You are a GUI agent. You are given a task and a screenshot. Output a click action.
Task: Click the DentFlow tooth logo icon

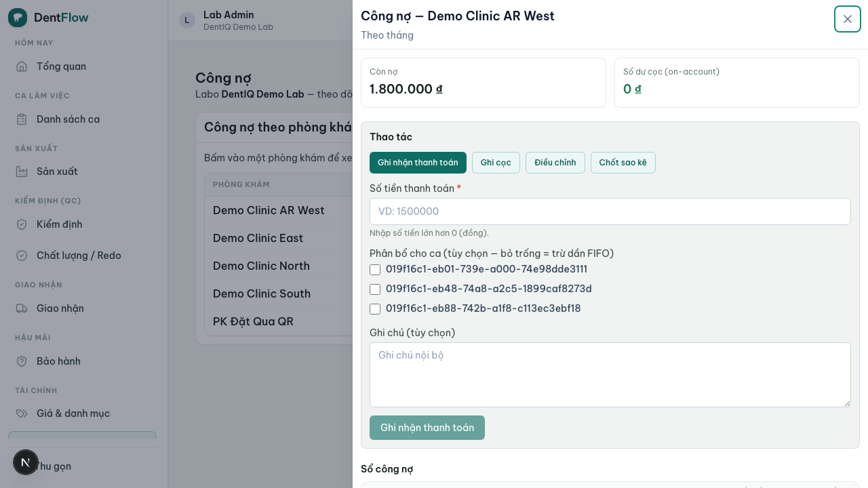coord(18,18)
